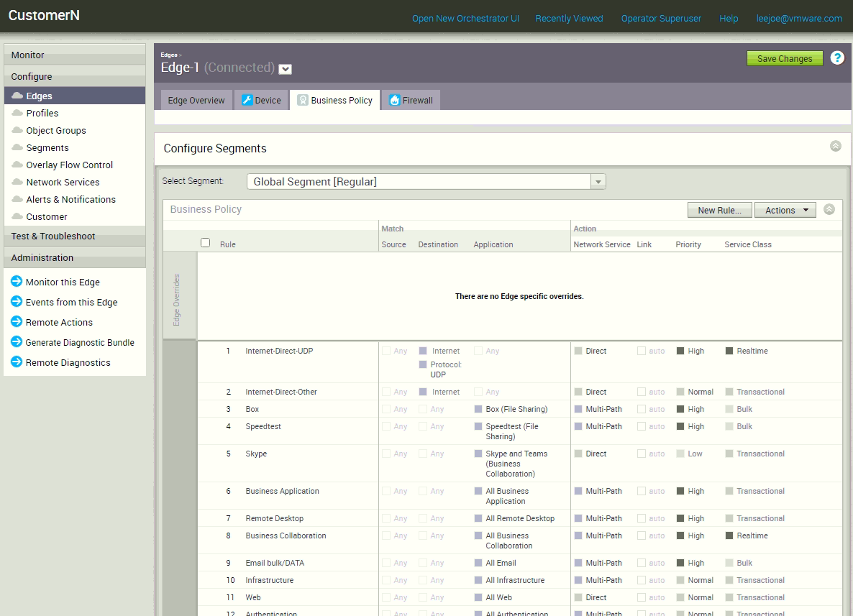The height and width of the screenshot is (616, 853).
Task: Click the Monitor this Edge link
Action: click(63, 282)
